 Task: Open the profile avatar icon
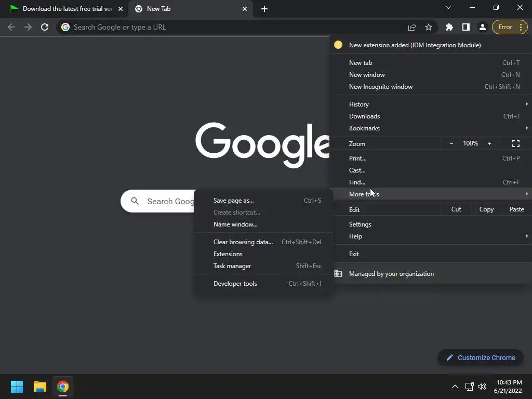[482, 27]
